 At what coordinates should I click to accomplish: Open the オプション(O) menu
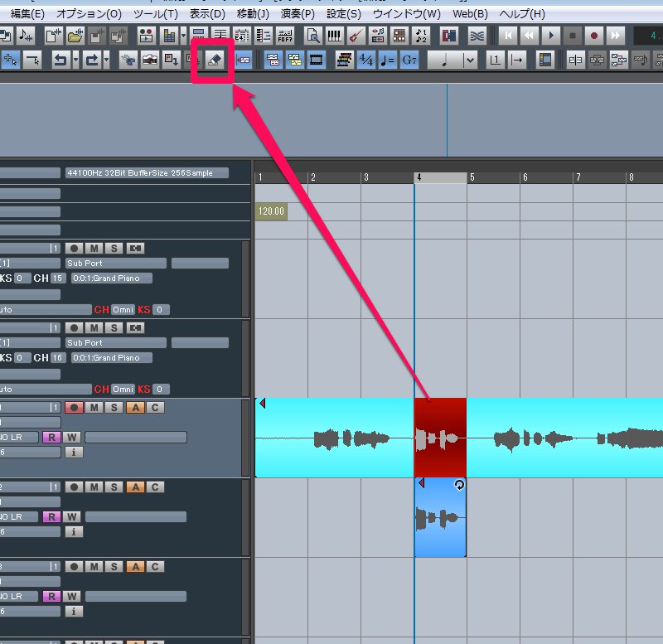(x=89, y=14)
